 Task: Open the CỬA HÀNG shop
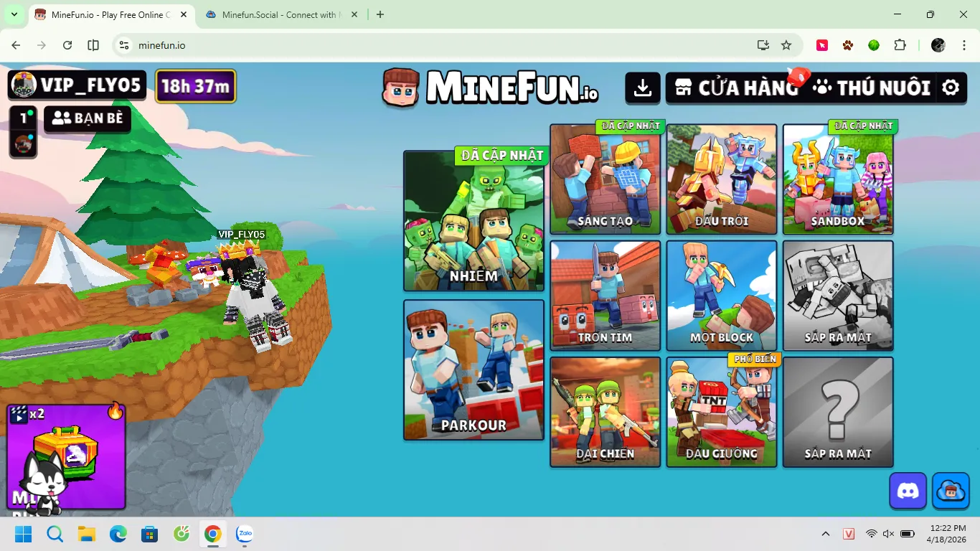click(737, 88)
